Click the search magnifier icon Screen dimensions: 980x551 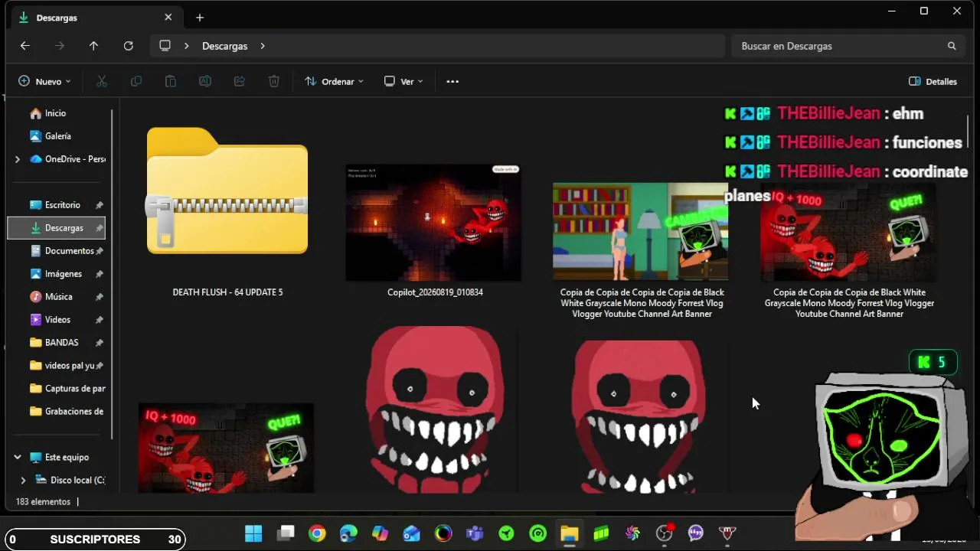(952, 46)
